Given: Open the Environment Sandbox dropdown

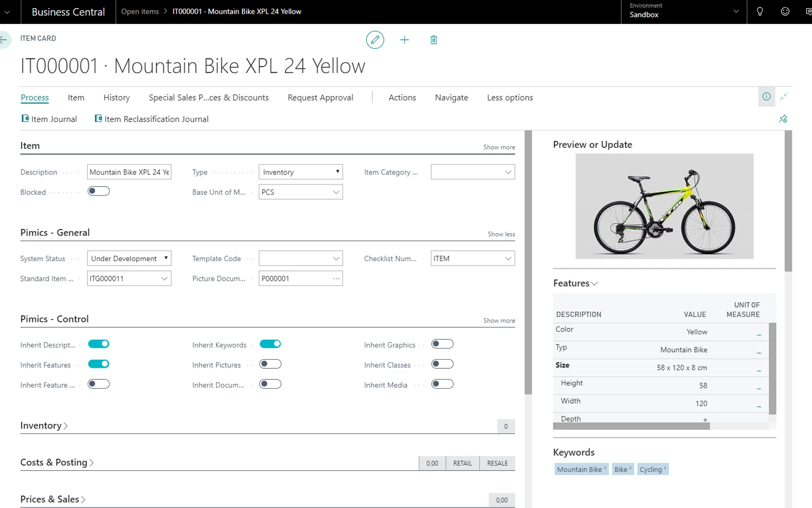Looking at the screenshot, I should [684, 12].
